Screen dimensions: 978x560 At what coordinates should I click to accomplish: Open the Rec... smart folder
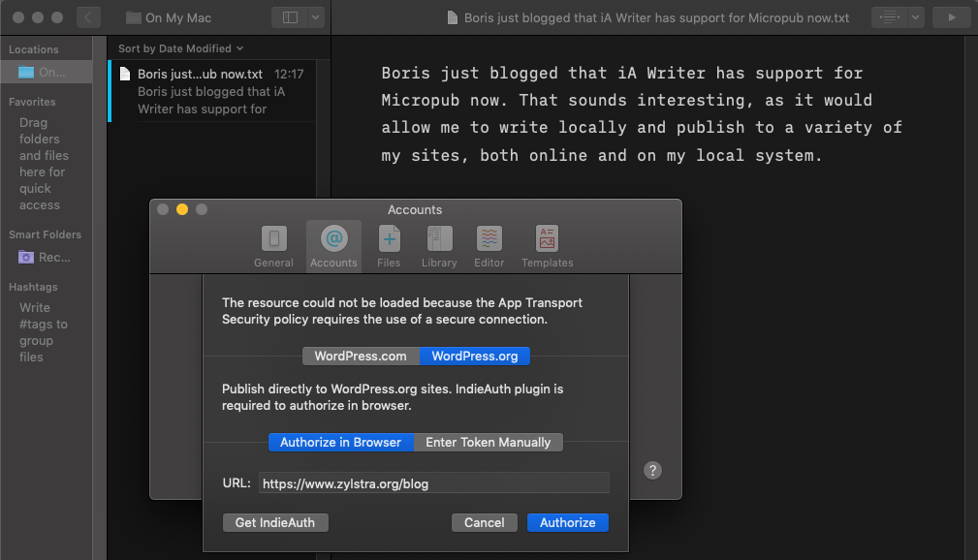pos(47,257)
